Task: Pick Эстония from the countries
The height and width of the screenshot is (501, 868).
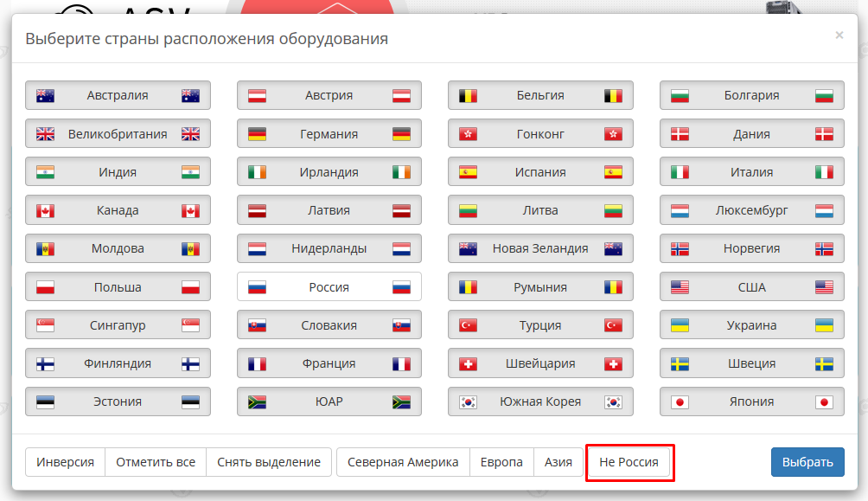Action: [118, 401]
